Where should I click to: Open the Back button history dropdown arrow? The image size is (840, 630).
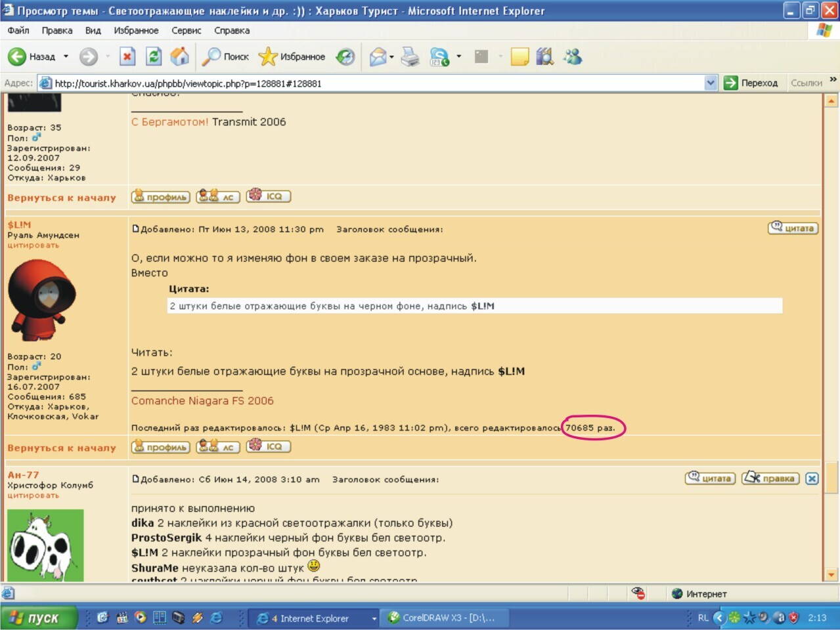[x=66, y=57]
